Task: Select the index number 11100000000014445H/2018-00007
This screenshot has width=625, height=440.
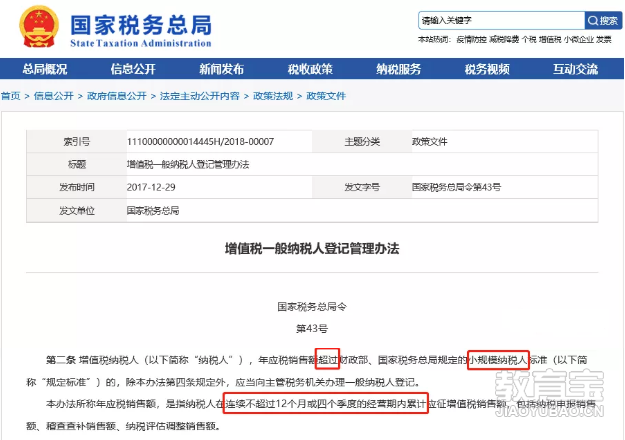Action: [x=200, y=141]
